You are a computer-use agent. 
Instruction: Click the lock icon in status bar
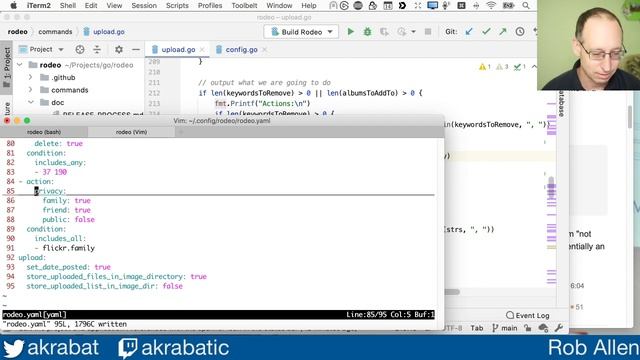528,328
